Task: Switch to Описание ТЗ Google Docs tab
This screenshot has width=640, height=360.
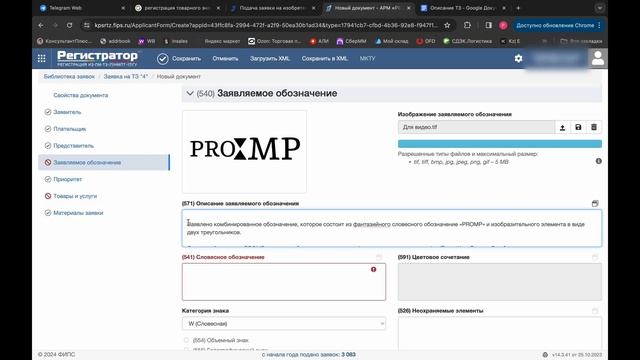Action: click(x=464, y=8)
